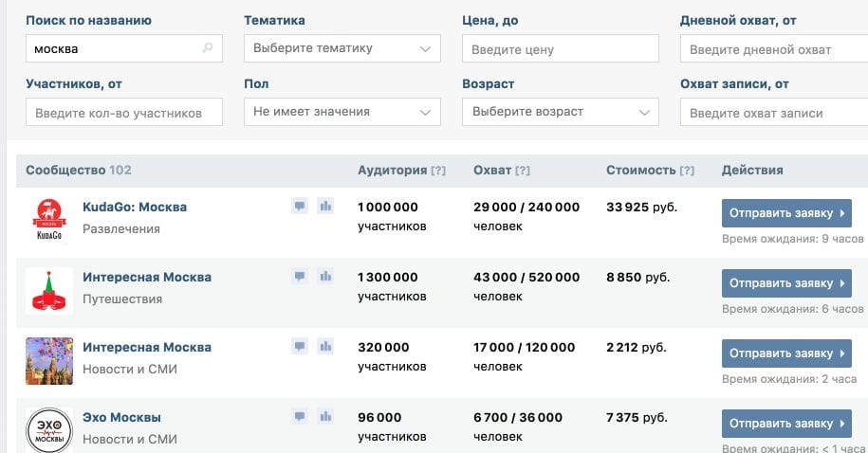This screenshot has width=868, height=453.
Task: Click the Аудитория column header
Action: tap(393, 171)
